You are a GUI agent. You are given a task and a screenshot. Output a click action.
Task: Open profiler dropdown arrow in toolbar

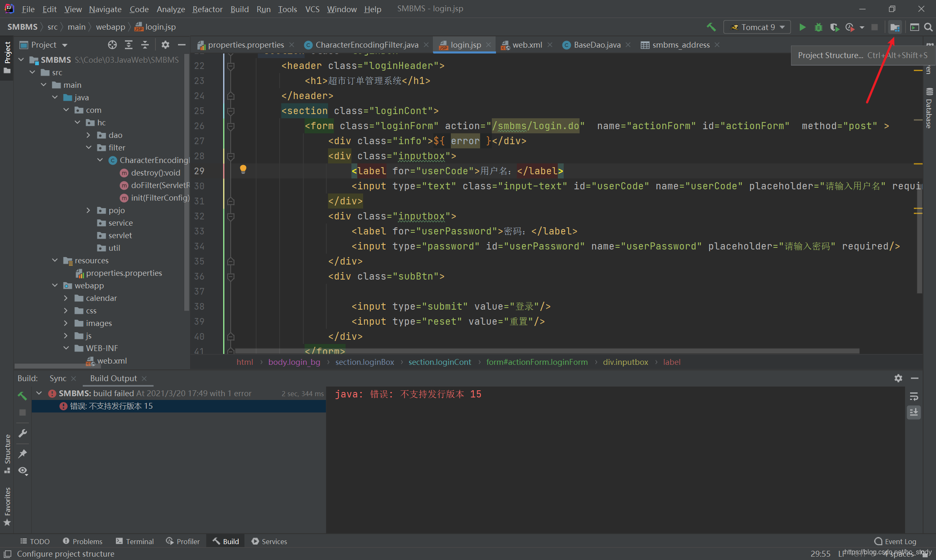(x=862, y=27)
